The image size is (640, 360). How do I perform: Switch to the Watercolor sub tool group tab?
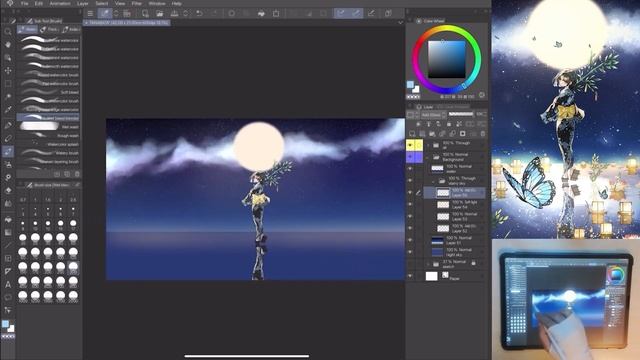(x=27, y=29)
